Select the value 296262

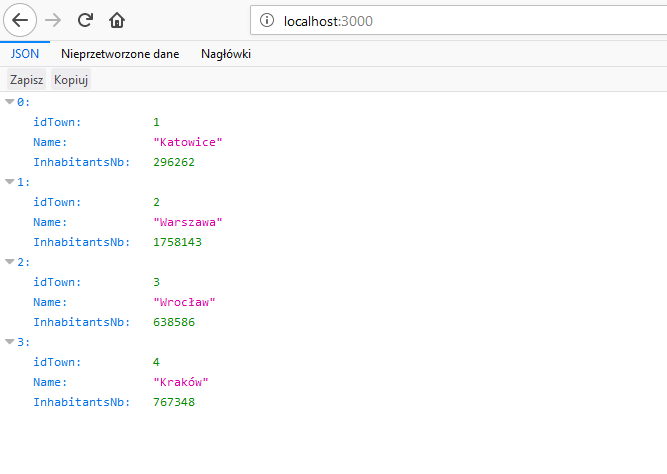click(174, 162)
